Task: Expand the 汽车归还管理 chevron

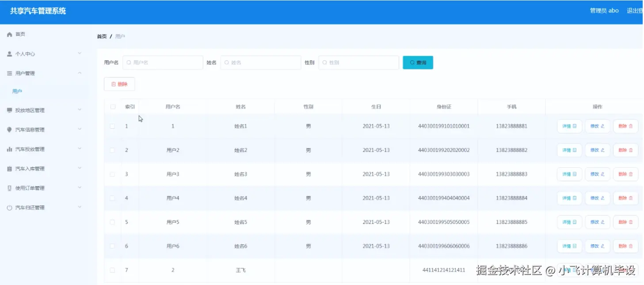Action: pos(80,207)
